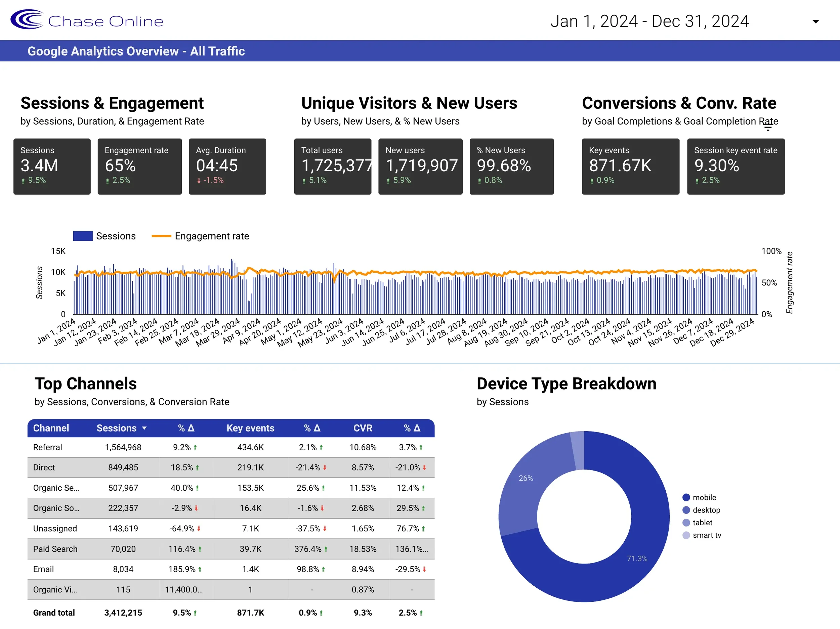Click the Chase Online swirl logo
The image size is (840, 629).
point(27,20)
